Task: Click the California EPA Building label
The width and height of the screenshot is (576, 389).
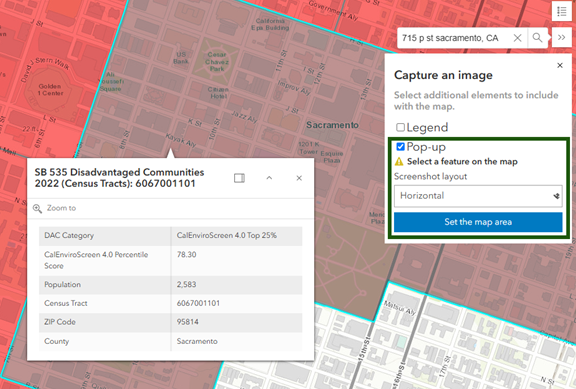Action: tap(270, 24)
